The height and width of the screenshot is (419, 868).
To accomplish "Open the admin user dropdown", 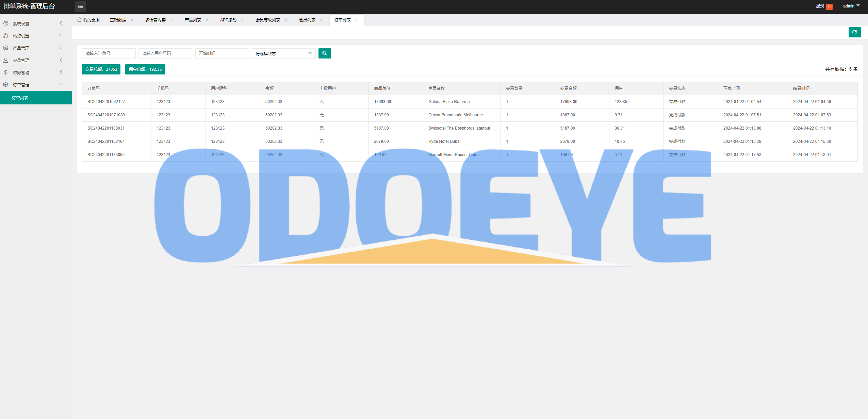I will click(851, 6).
